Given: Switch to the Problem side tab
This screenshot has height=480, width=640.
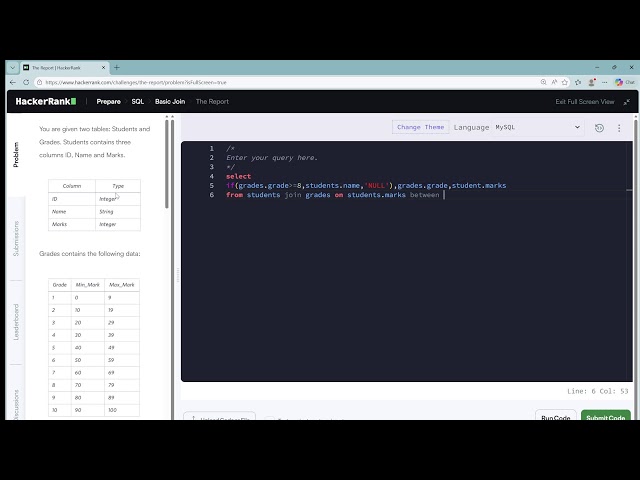Looking at the screenshot, I should (x=16, y=154).
